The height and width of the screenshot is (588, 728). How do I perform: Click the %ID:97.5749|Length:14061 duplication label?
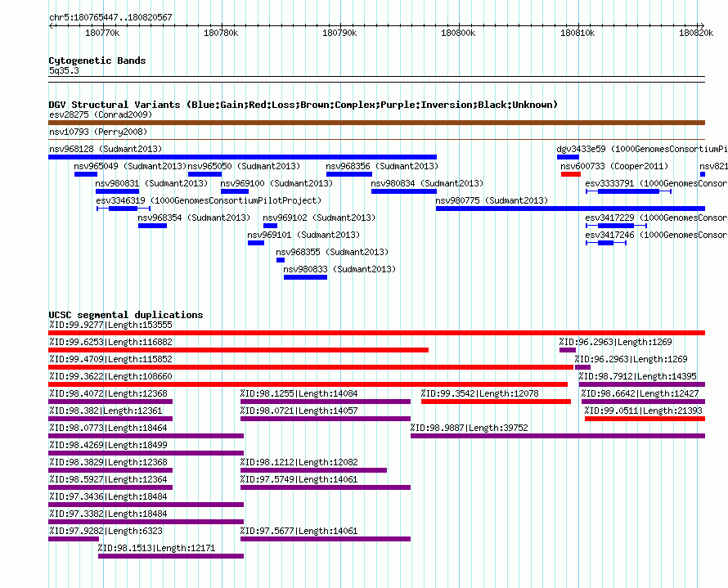pos(299,479)
